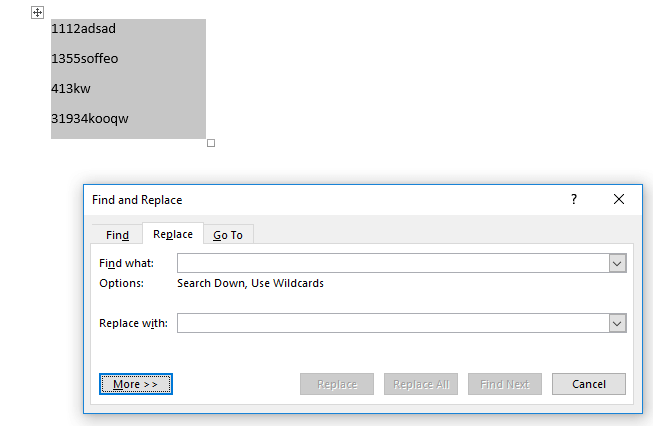
Task: Expand options with the More >> button
Action: point(136,384)
